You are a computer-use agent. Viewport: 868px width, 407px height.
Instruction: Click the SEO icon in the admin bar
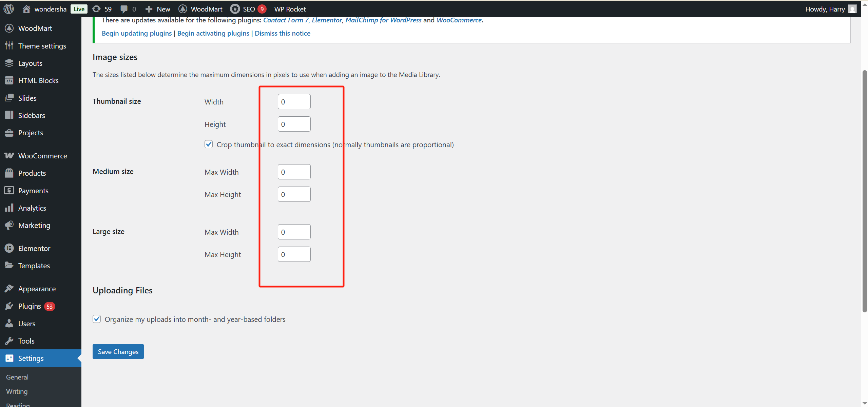(235, 9)
